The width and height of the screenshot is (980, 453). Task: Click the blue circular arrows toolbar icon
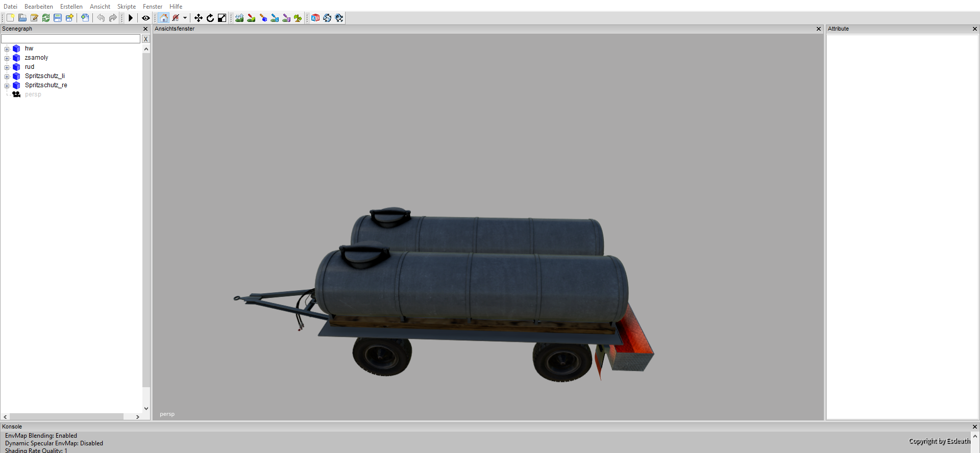point(327,18)
